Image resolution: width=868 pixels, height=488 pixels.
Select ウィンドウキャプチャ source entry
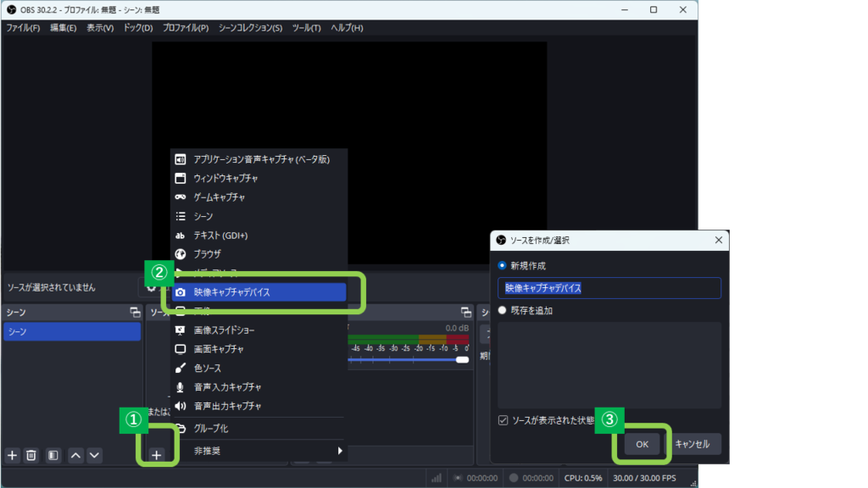[259, 178]
